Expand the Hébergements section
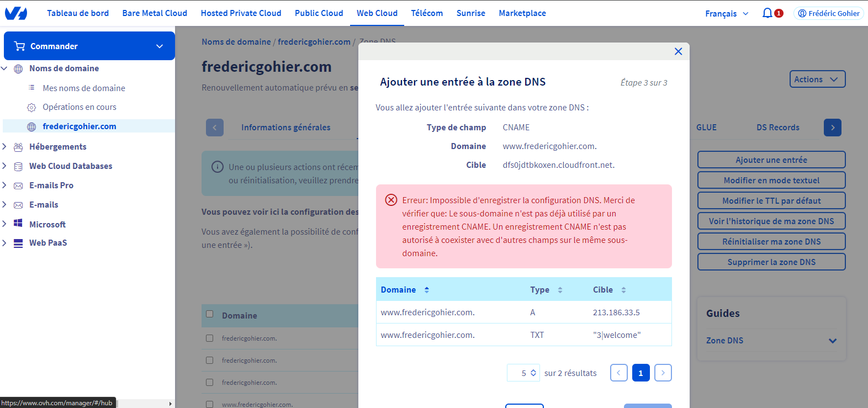868x408 pixels. (4, 146)
